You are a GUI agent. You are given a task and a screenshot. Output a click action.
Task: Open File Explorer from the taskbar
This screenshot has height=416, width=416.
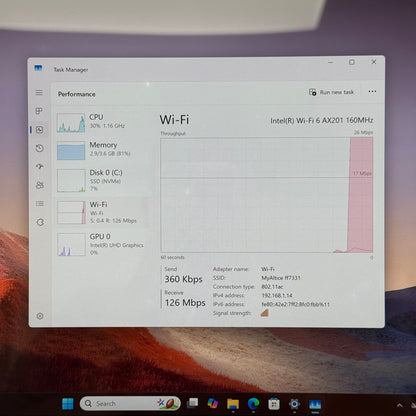coord(233,404)
